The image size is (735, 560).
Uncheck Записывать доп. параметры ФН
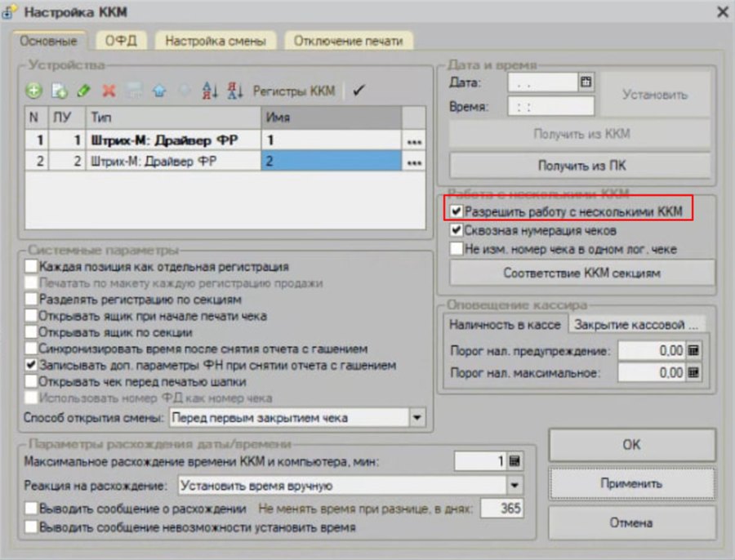click(31, 365)
